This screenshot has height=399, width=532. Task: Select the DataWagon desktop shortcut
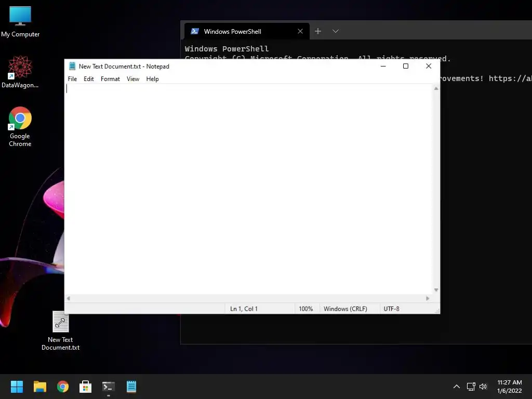pos(20,72)
